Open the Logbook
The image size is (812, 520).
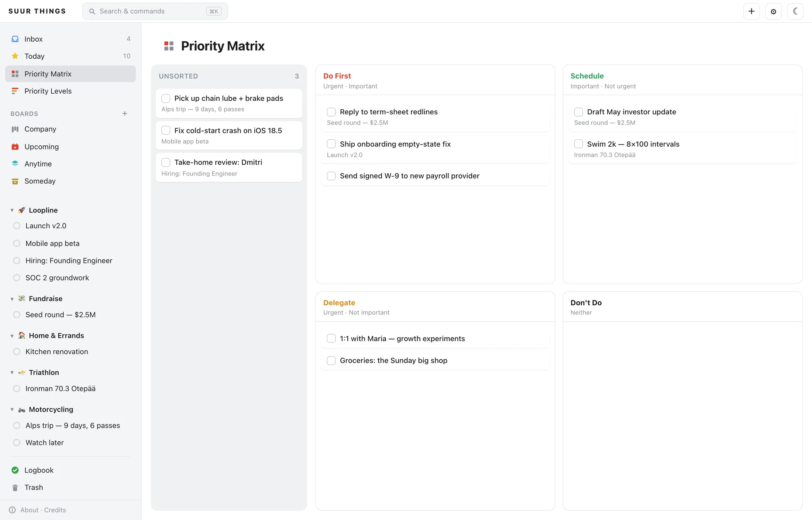tap(70, 470)
